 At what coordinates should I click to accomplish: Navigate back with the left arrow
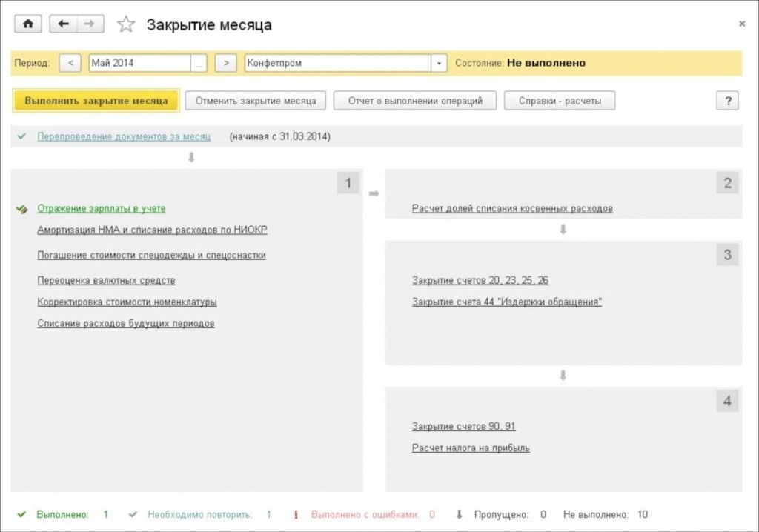click(x=64, y=24)
